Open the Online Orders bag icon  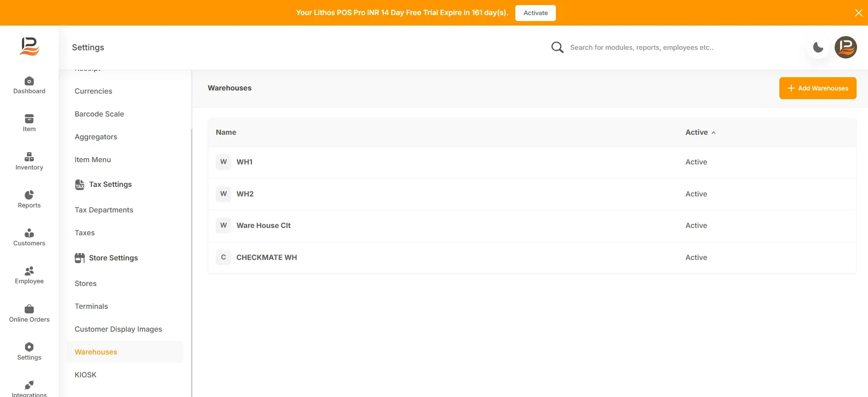(x=29, y=309)
